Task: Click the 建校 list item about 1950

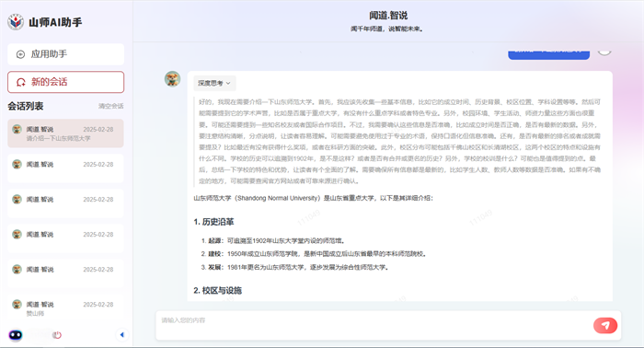Action: (x=314, y=254)
